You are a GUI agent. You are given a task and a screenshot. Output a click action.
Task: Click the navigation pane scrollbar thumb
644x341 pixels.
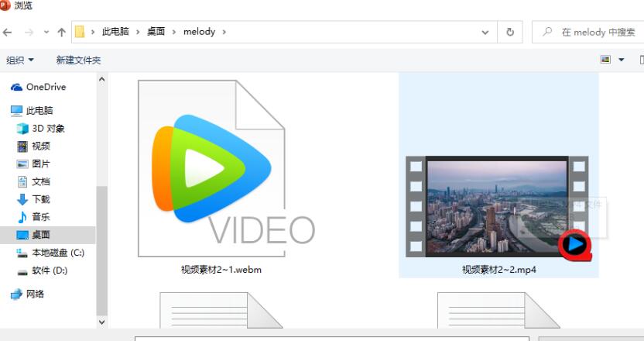(102, 250)
